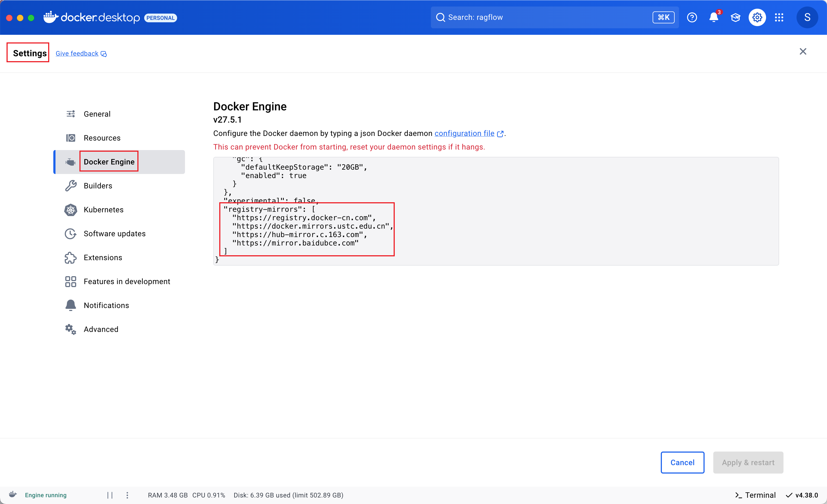Click the registry.docker-cn.com mirror line
The image size is (827, 504).
tap(304, 218)
